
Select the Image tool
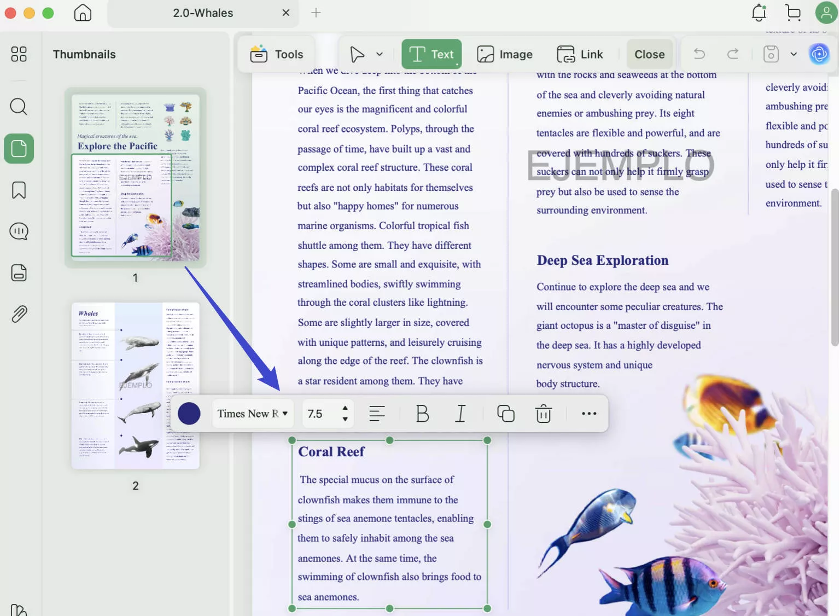click(x=505, y=54)
